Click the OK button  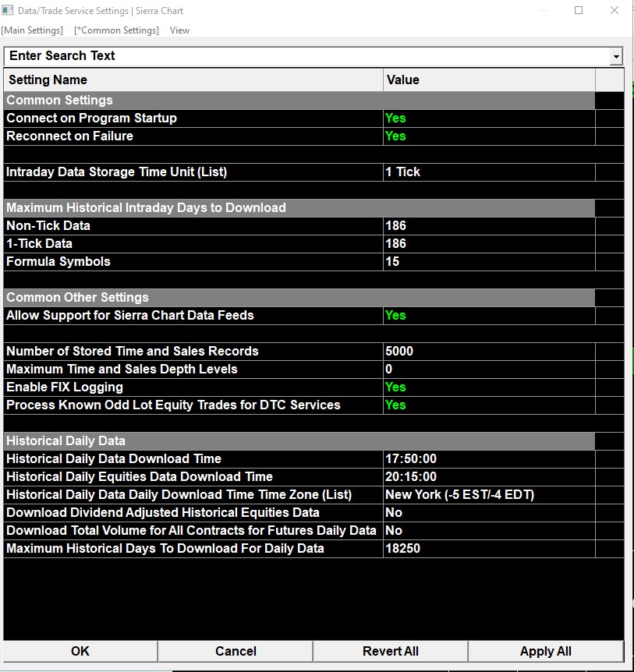coord(80,652)
